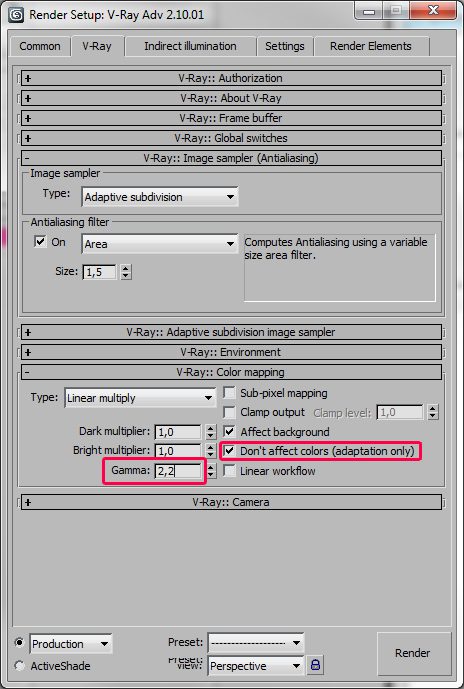Switch to the Indirect illumination tab
Viewport: 464px width, 689px height.
coord(190,46)
